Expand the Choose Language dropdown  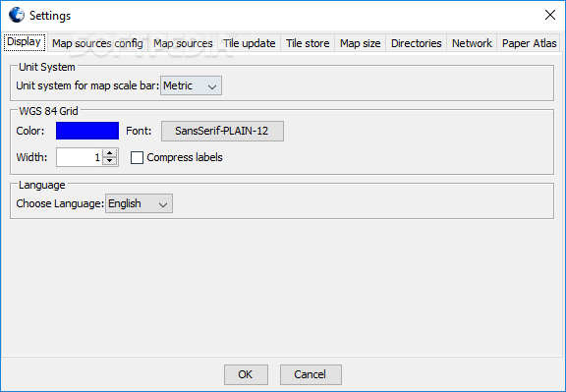point(139,203)
